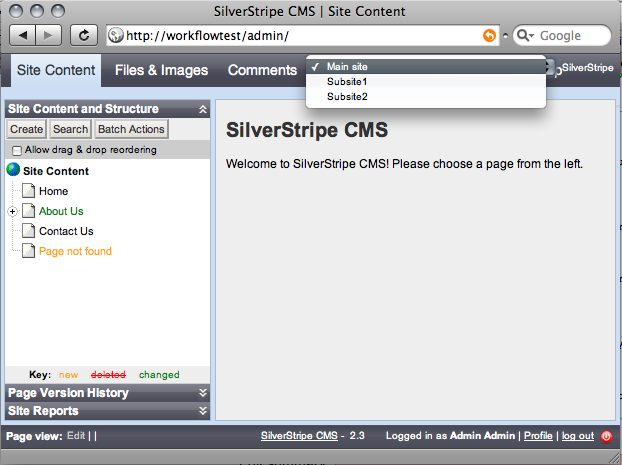Expand the Page Version History panel
Screen dimensions: 622x465
point(203,393)
